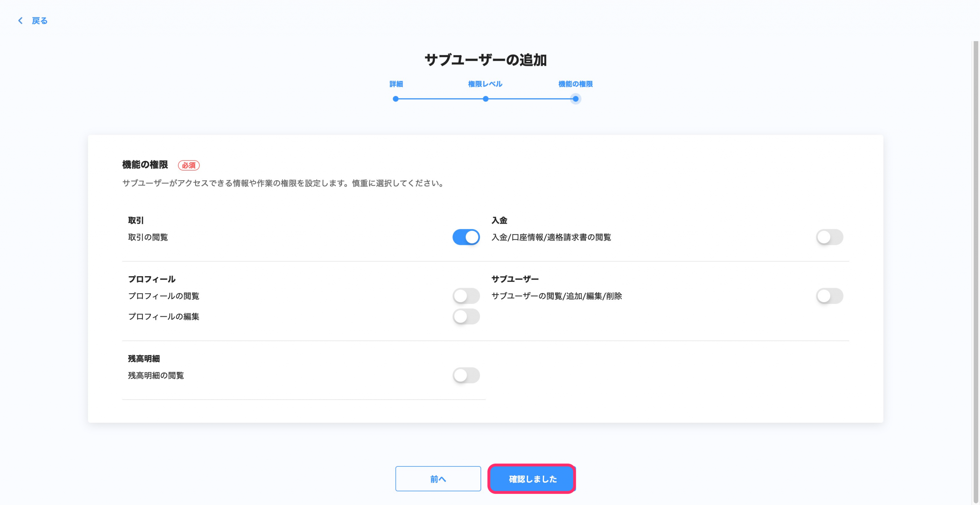The height and width of the screenshot is (505, 980).
Task: Confirm with 確認しました button
Action: tap(532, 479)
